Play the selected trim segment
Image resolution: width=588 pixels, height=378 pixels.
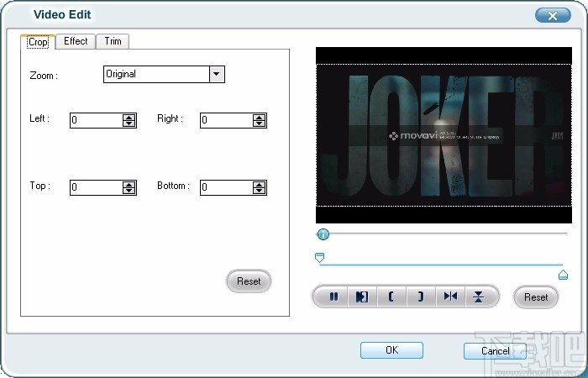point(362,297)
